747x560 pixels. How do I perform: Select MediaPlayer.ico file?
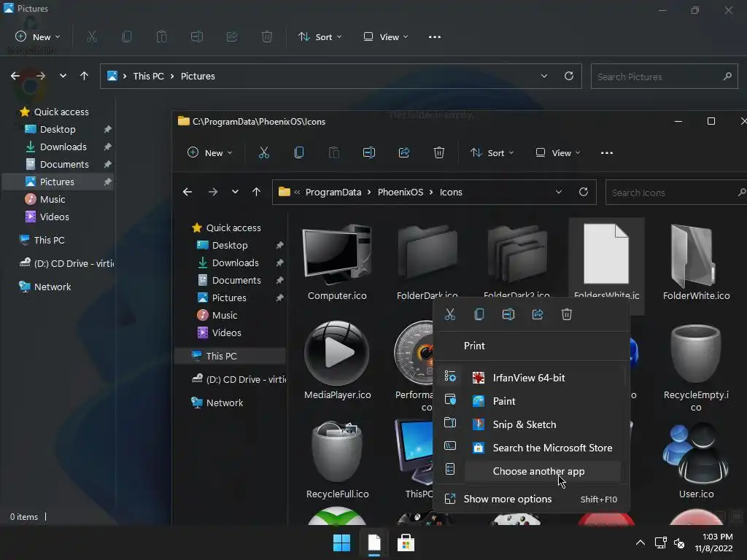pyautogui.click(x=337, y=360)
